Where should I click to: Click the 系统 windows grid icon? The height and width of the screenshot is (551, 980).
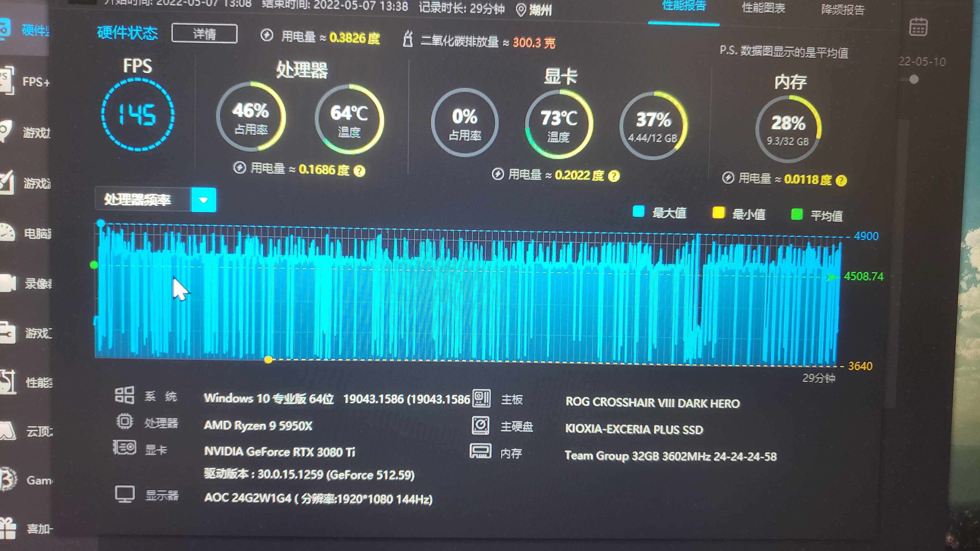pyautogui.click(x=124, y=395)
